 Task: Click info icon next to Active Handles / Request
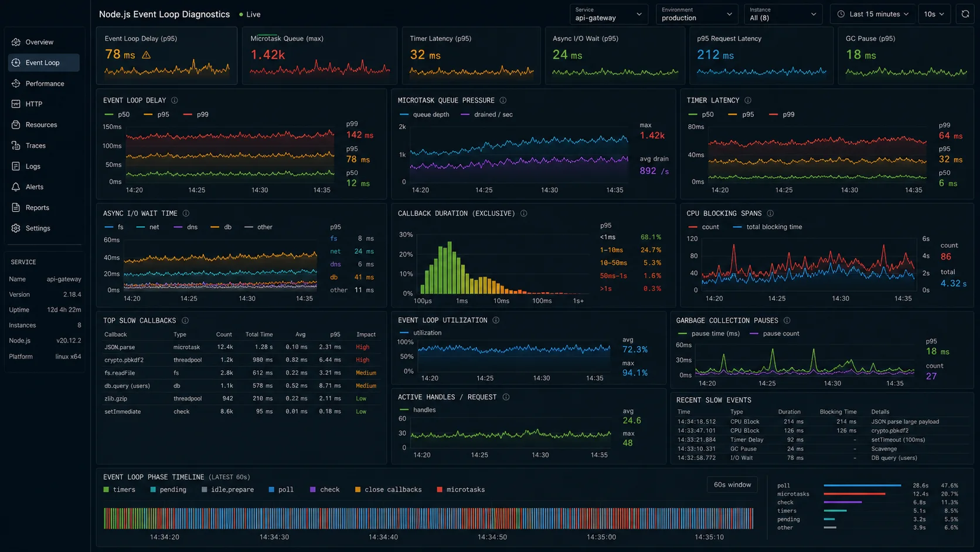pyautogui.click(x=506, y=397)
